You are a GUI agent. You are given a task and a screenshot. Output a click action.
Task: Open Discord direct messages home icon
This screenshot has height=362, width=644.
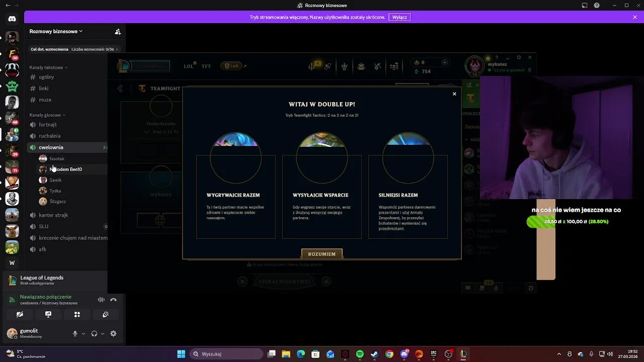pos(12,19)
